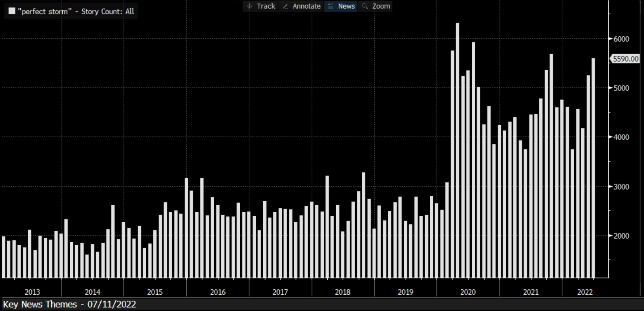Click the 2018 x-axis year label
Viewport: 644px width, 311px height.
343,292
